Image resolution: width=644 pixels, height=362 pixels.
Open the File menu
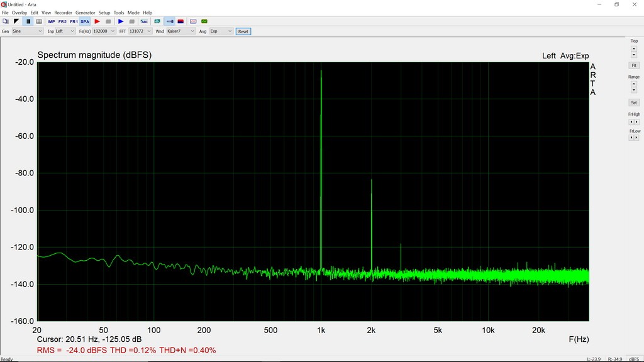(x=5, y=13)
